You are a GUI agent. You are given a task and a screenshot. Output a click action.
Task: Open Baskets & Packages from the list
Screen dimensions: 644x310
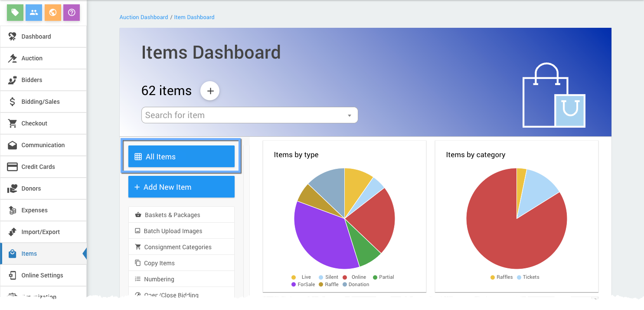click(x=172, y=215)
